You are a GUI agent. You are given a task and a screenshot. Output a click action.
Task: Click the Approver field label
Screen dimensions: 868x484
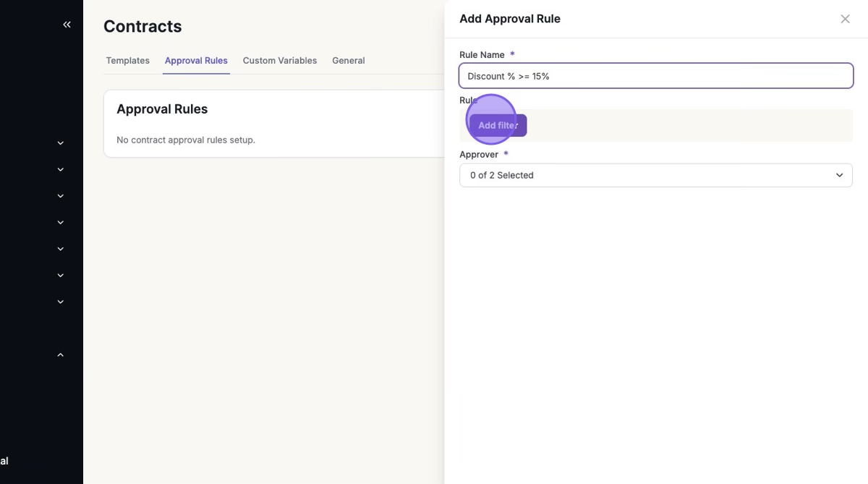pyautogui.click(x=479, y=154)
